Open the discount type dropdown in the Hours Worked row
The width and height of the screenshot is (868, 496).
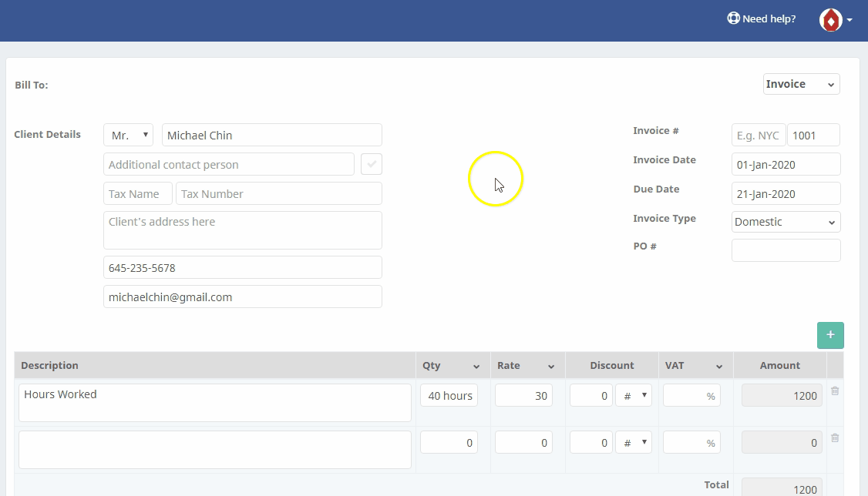pyautogui.click(x=634, y=395)
